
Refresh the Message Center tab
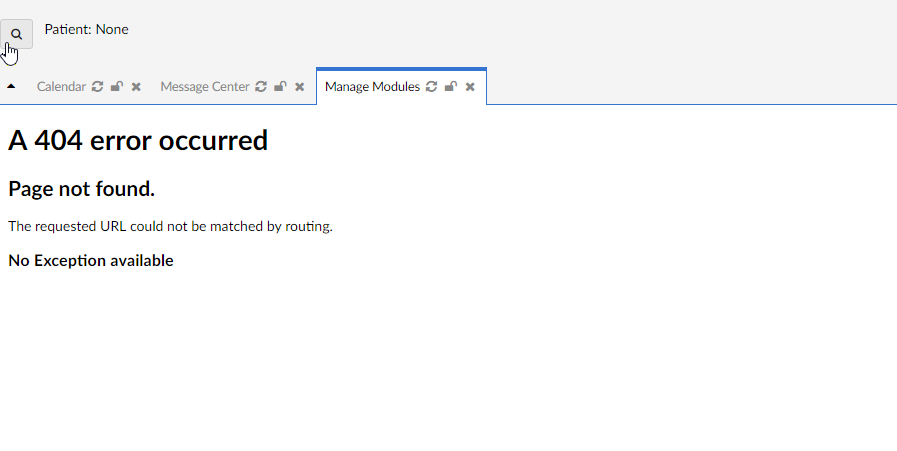(261, 86)
